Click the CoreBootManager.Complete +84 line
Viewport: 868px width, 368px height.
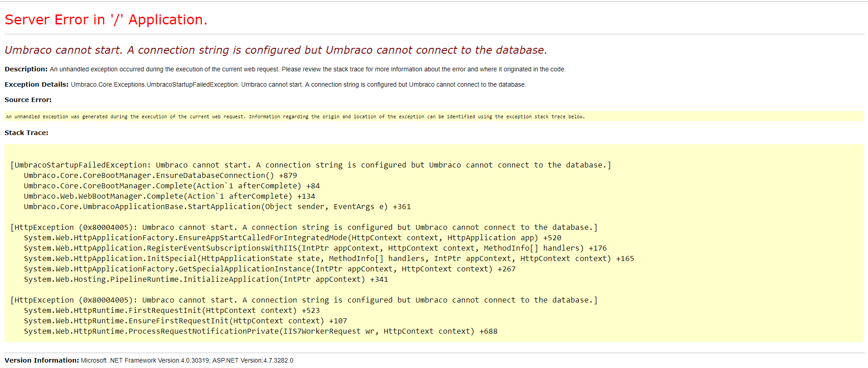(x=172, y=186)
